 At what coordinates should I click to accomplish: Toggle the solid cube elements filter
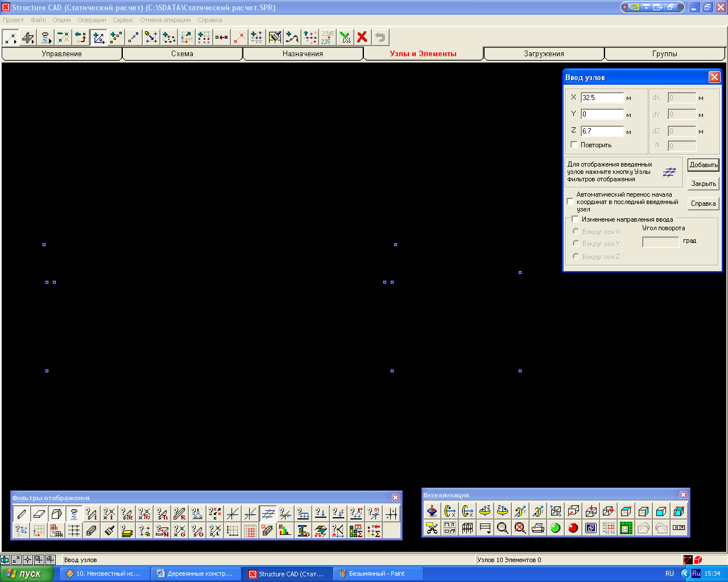pos(57,514)
